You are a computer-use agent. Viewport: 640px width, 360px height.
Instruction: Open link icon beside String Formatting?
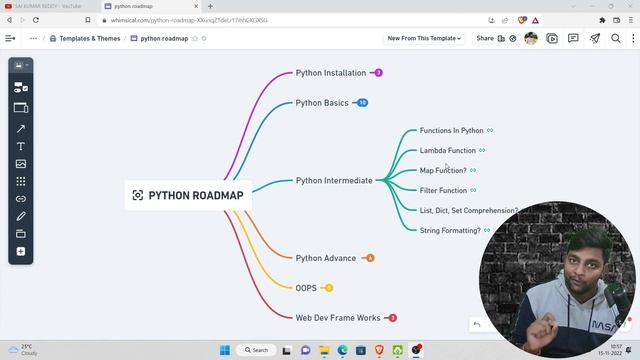point(487,230)
